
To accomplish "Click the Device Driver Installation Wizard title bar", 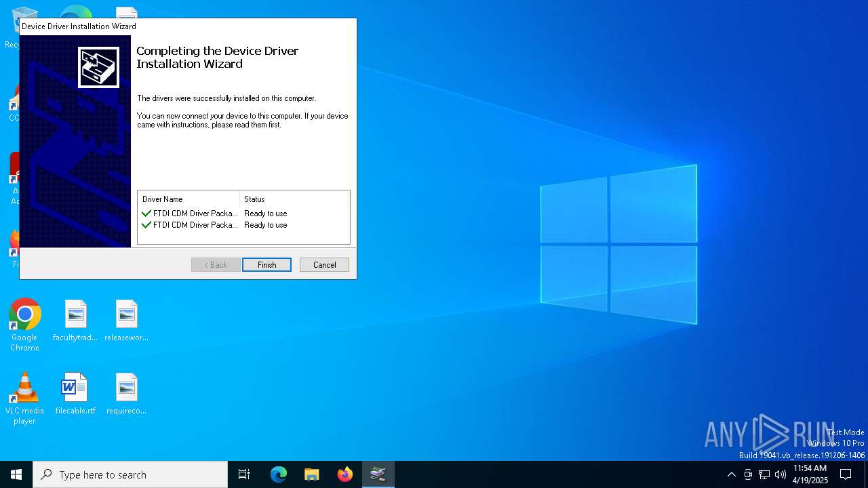I will (188, 26).
